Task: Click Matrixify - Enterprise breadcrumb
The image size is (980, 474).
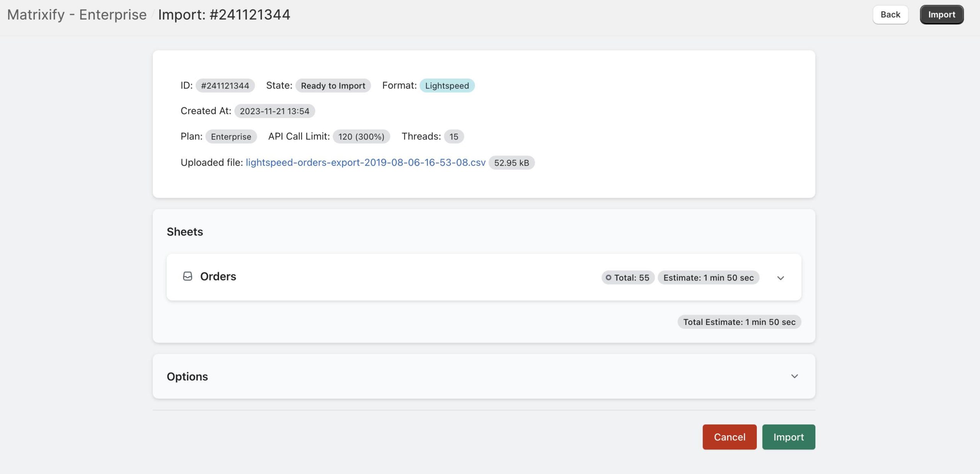Action: click(77, 15)
